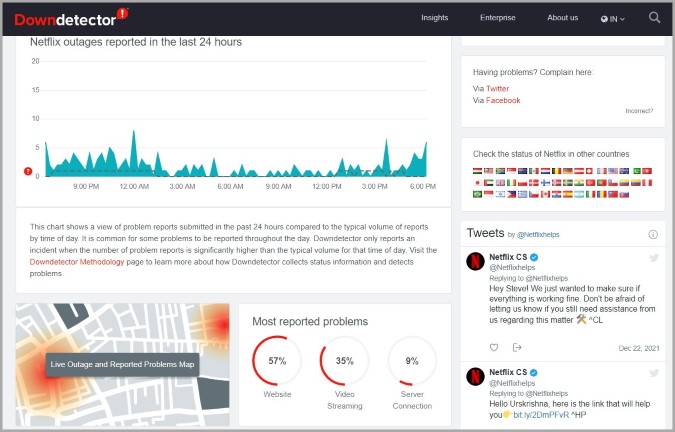Select the Spain flag
The image size is (675, 432).
click(x=568, y=194)
